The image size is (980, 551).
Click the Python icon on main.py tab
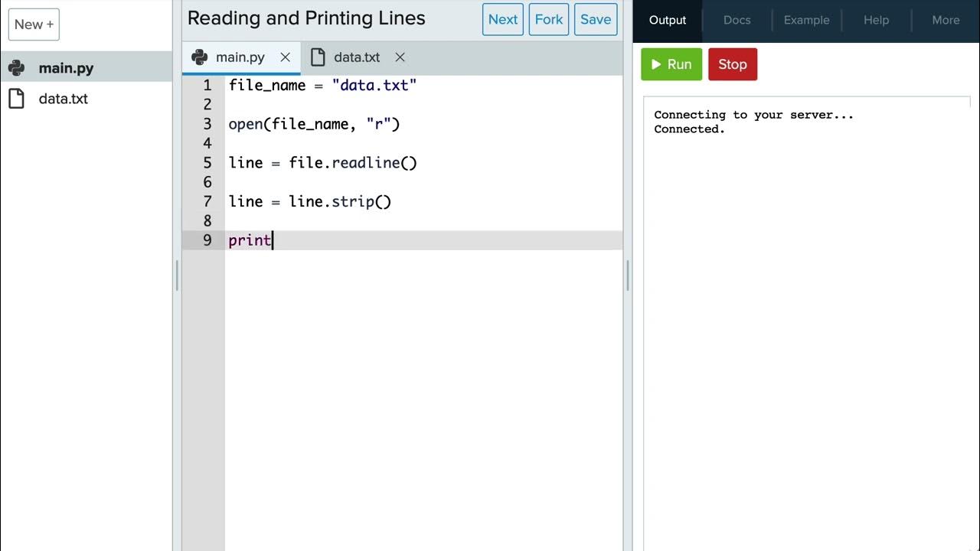200,57
